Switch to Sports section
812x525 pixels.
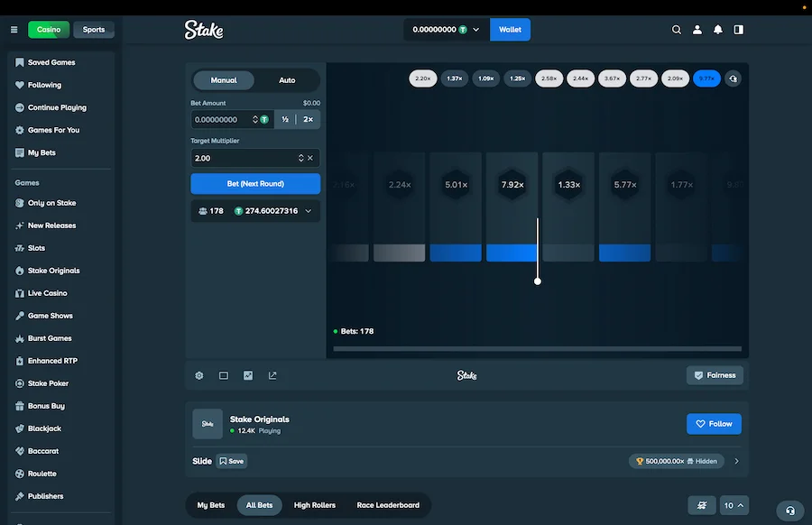[94, 30]
